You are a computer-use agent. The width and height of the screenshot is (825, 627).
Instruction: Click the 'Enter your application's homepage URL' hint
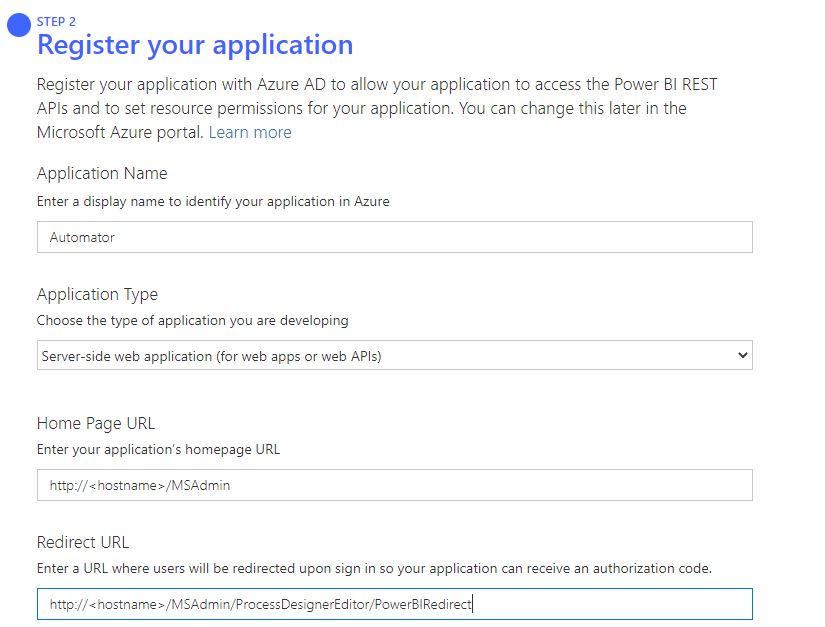coord(158,449)
